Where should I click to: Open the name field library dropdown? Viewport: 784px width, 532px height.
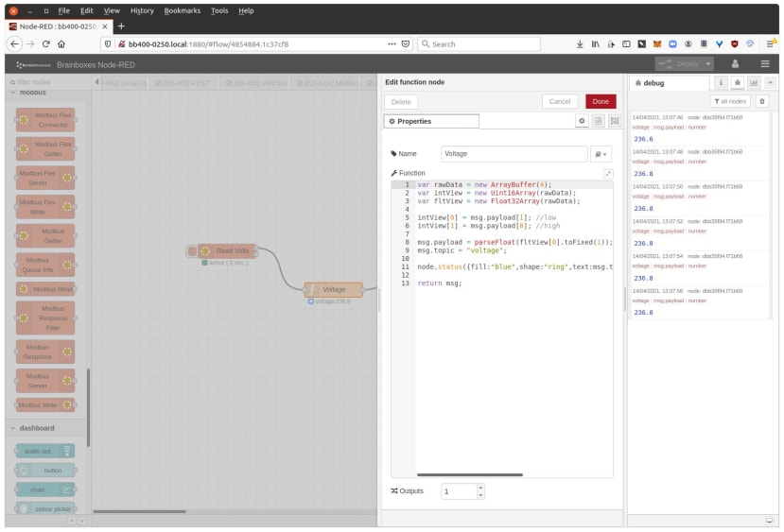601,154
